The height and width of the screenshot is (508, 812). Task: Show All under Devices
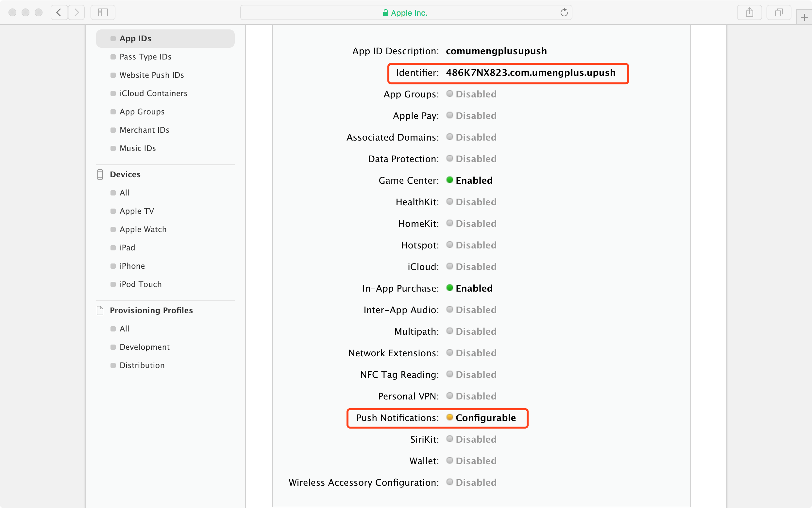pos(124,193)
